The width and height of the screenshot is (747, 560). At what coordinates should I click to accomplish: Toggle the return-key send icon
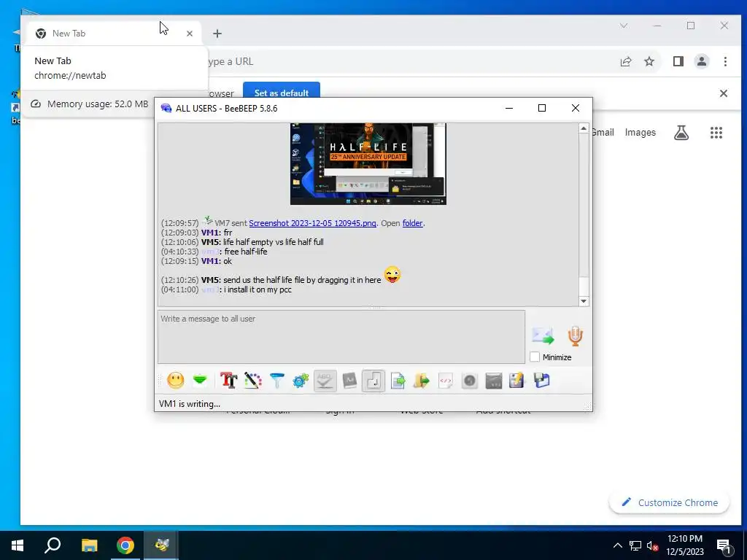373,381
